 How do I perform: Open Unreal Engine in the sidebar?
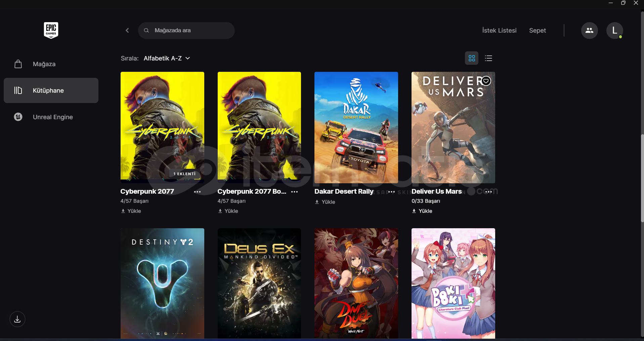tap(51, 117)
